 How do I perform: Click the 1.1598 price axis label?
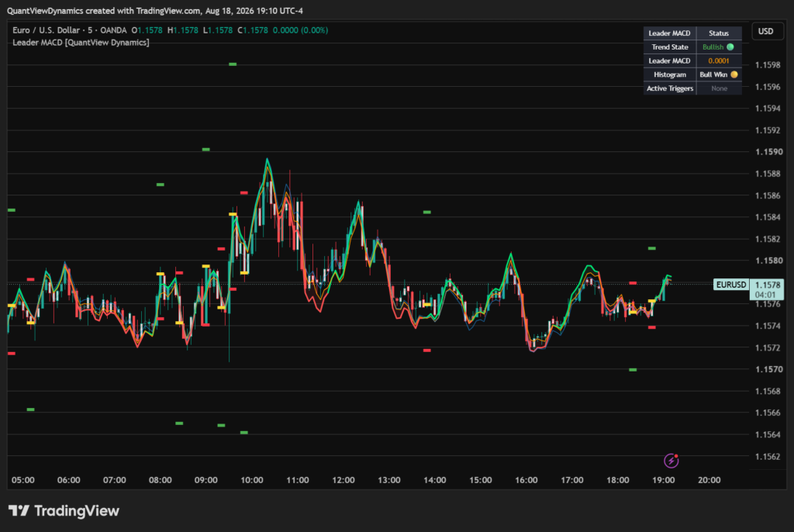coord(768,65)
